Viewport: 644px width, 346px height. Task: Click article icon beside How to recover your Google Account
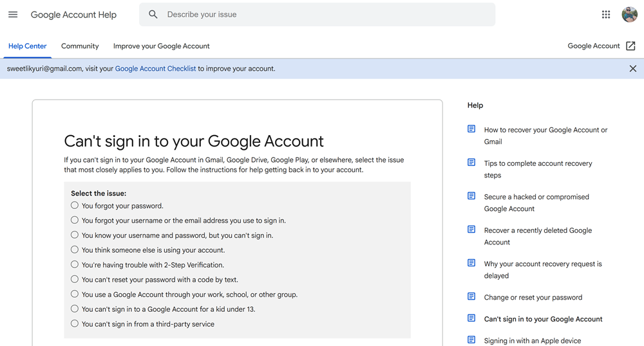471,129
